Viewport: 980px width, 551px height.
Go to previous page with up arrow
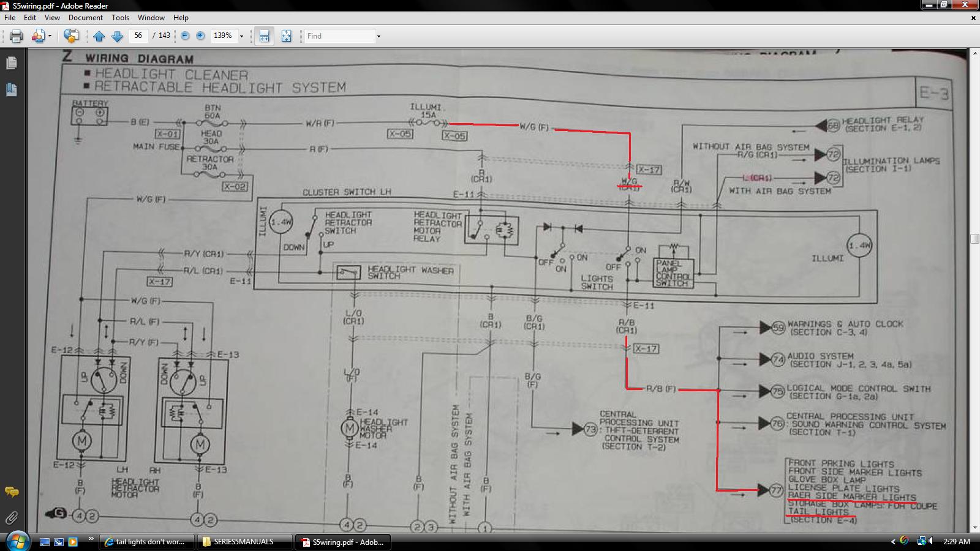pyautogui.click(x=99, y=36)
